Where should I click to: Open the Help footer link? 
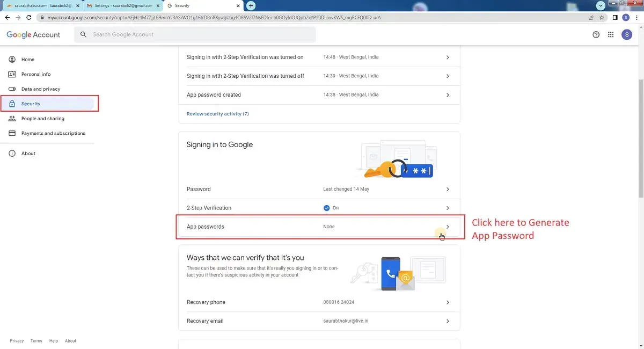pos(54,341)
